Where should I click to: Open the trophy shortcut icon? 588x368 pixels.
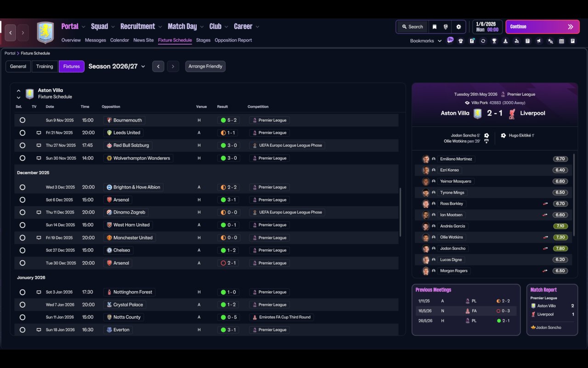pos(494,41)
